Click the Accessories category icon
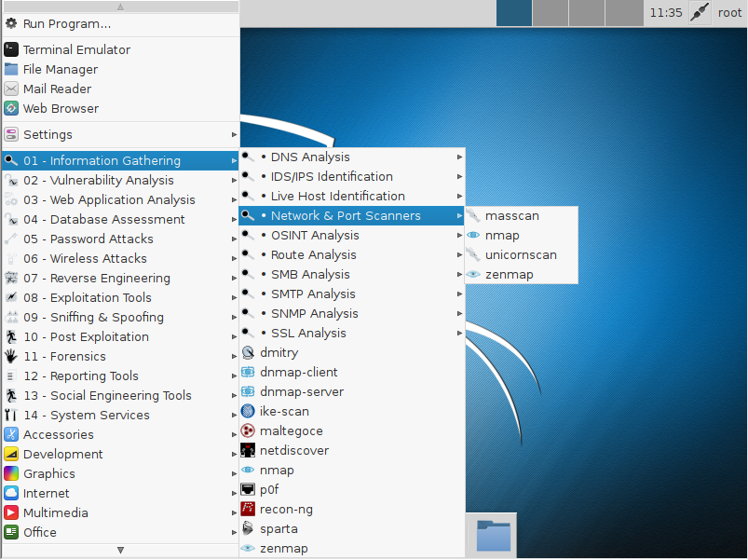The height and width of the screenshot is (560, 748). (x=11, y=434)
